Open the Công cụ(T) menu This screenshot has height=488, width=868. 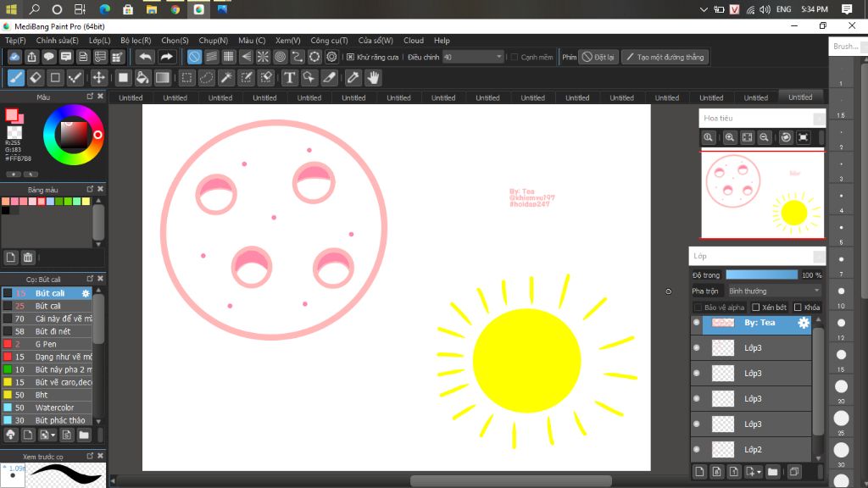(329, 41)
